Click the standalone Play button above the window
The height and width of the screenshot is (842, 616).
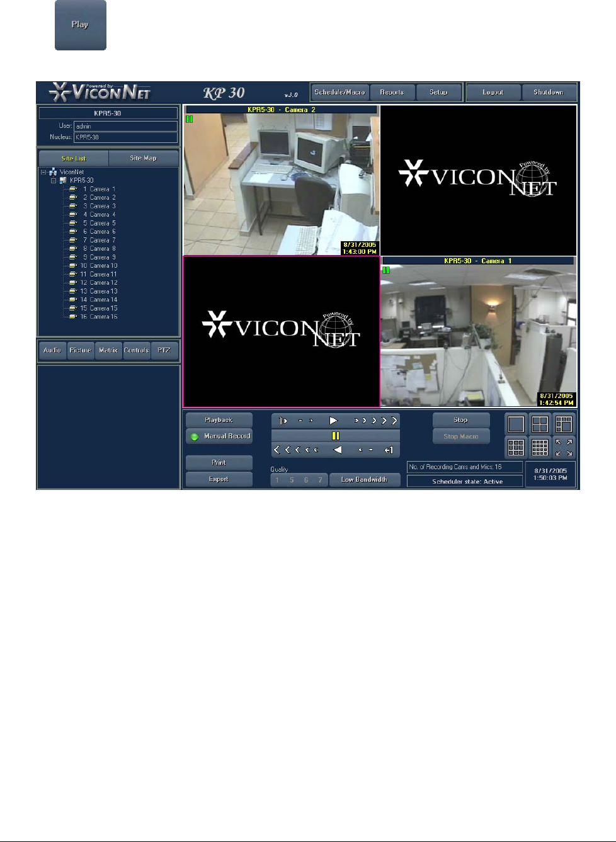pyautogui.click(x=81, y=25)
